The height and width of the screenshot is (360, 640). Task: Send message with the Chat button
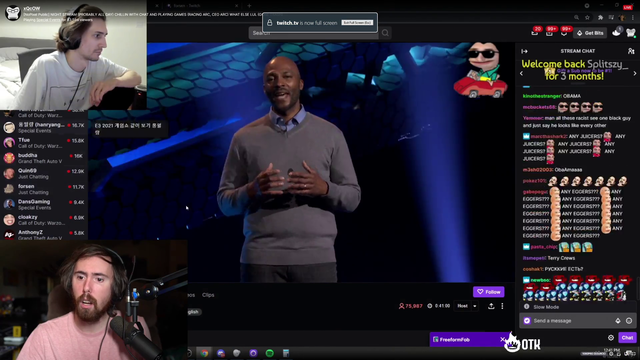click(627, 338)
